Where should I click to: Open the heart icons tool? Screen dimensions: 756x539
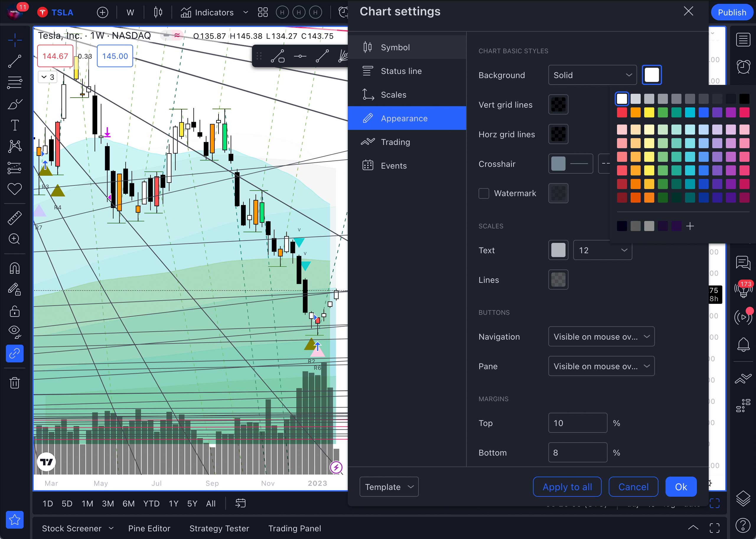14,189
